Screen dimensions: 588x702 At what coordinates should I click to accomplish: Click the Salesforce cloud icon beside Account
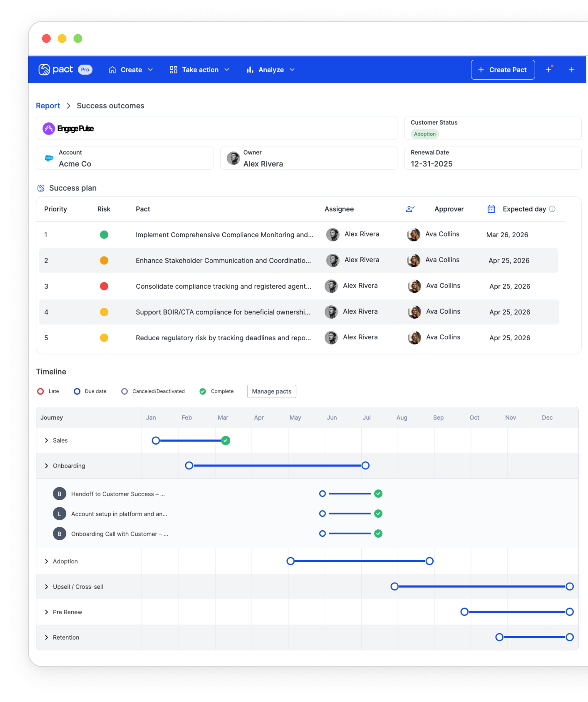point(49,158)
